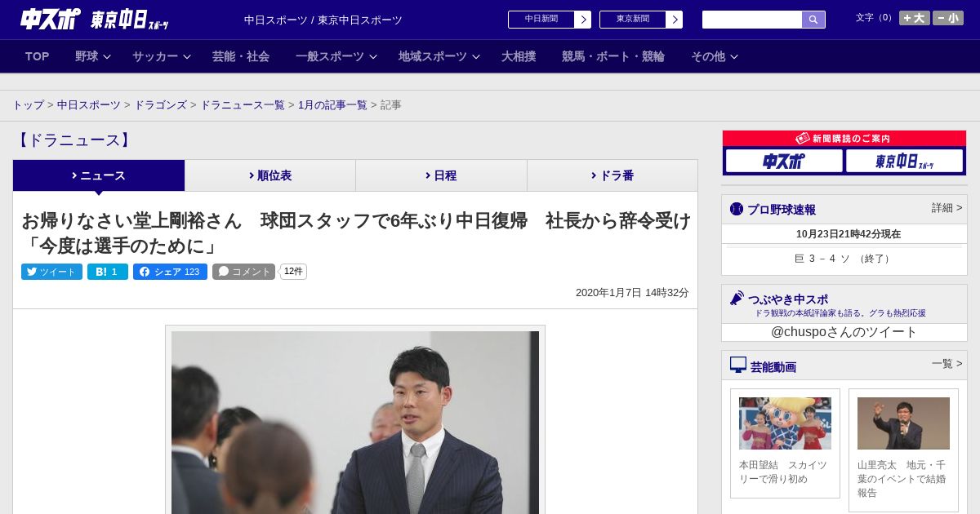Click inside the header search field
This screenshot has height=514, width=980.
click(752, 20)
